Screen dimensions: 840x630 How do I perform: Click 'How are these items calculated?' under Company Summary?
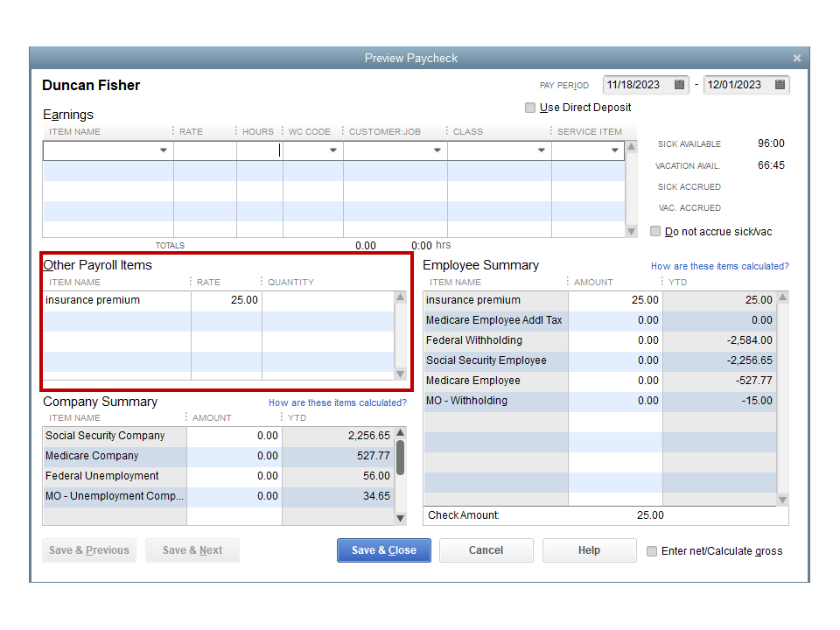tap(338, 402)
